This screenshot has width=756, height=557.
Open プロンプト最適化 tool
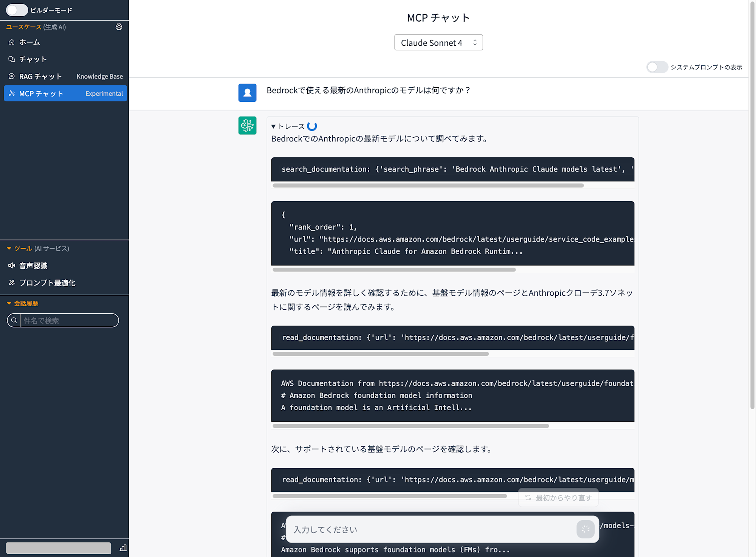(65, 282)
